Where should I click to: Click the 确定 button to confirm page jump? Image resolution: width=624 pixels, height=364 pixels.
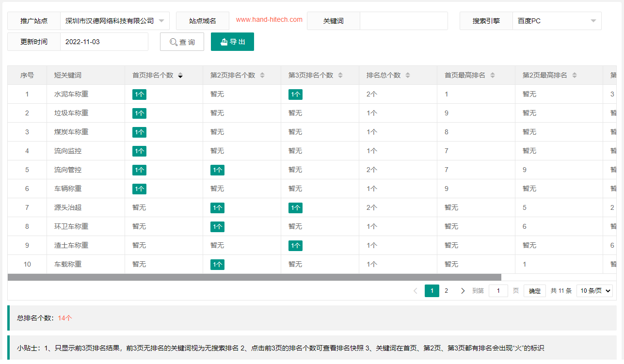coord(534,290)
